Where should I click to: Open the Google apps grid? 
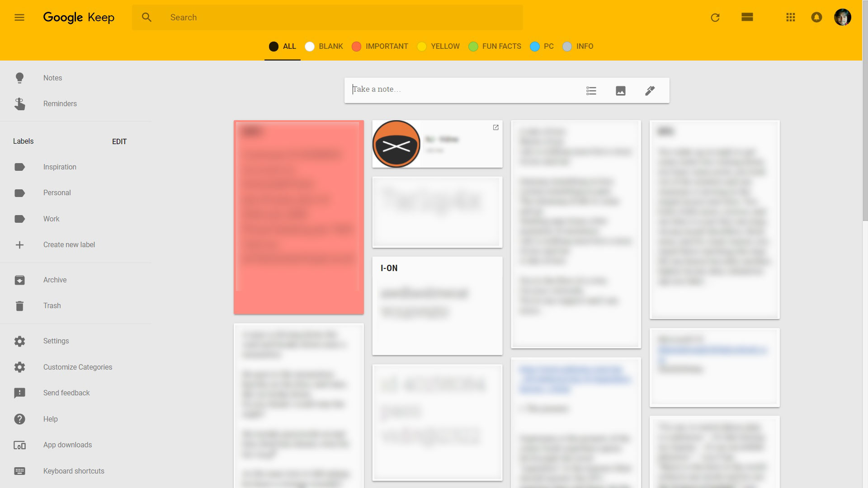791,17
